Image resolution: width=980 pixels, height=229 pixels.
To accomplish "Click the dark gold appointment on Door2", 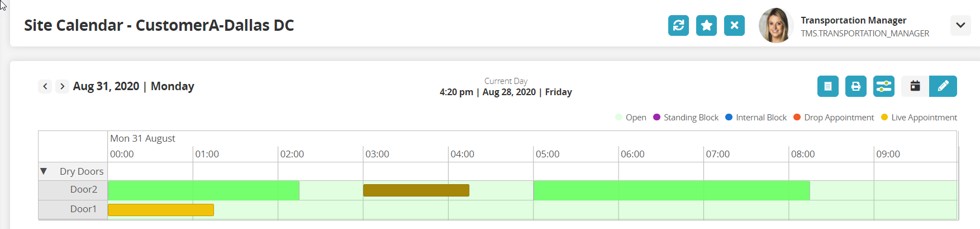I will tap(416, 190).
